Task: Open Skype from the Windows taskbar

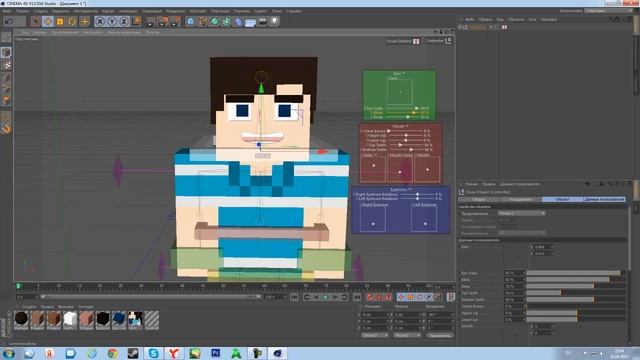Action: click(x=153, y=353)
